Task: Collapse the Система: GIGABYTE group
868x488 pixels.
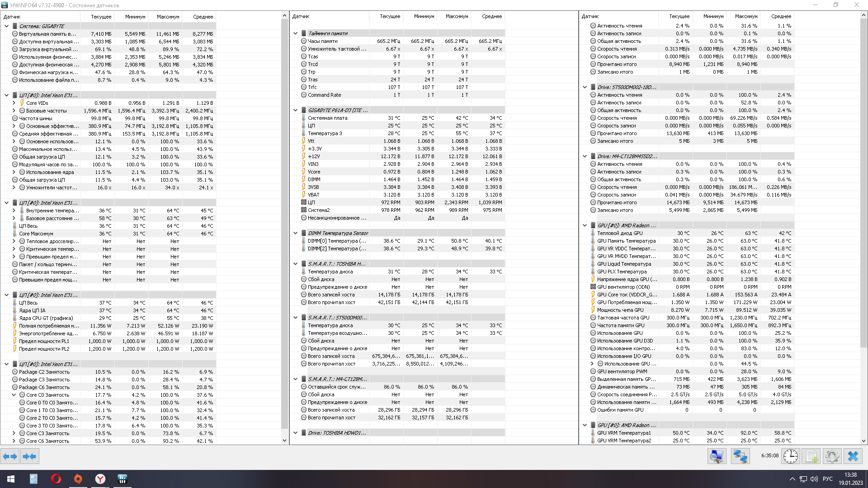Action: point(7,26)
